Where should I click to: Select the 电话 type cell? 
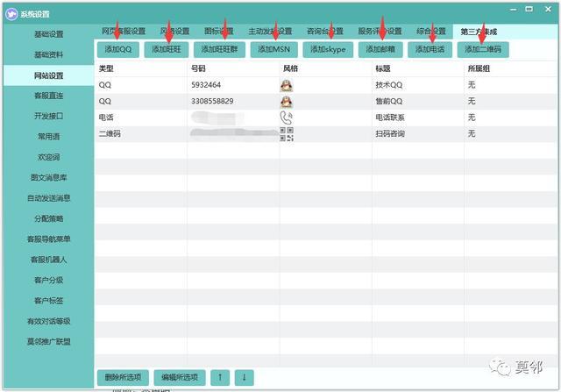click(x=141, y=118)
